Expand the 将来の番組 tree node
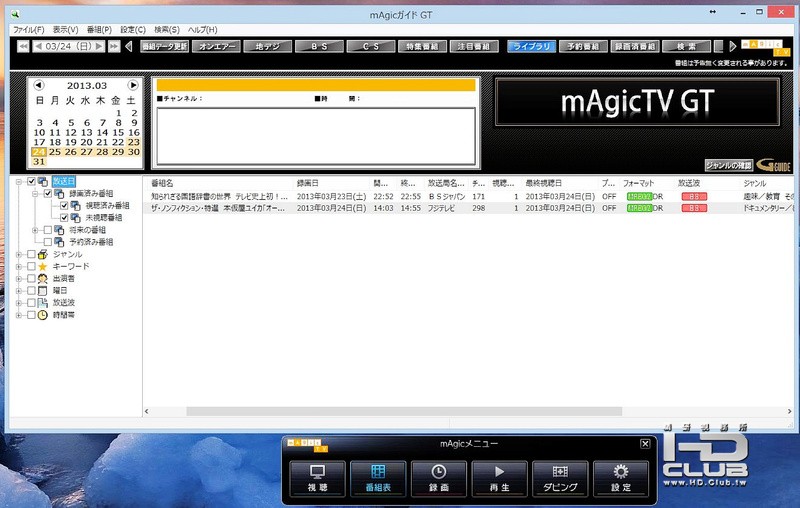This screenshot has height=508, width=800. click(x=35, y=231)
